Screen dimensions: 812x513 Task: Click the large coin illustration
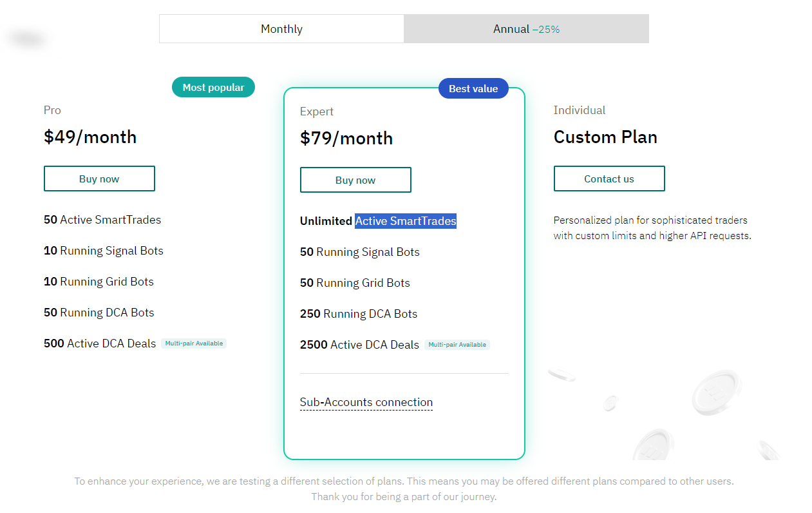point(716,391)
